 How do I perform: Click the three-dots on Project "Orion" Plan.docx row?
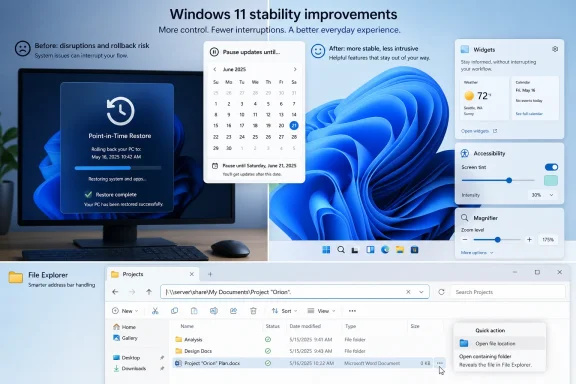click(440, 363)
